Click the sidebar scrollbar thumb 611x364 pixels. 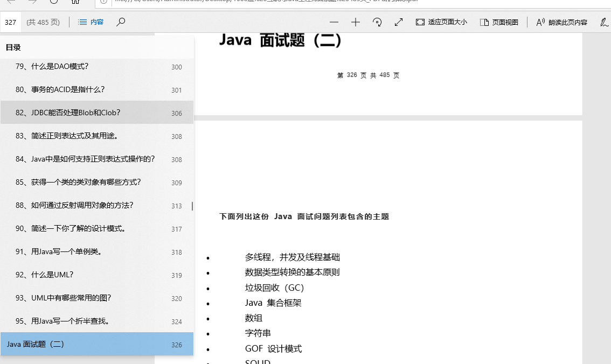(x=192, y=206)
